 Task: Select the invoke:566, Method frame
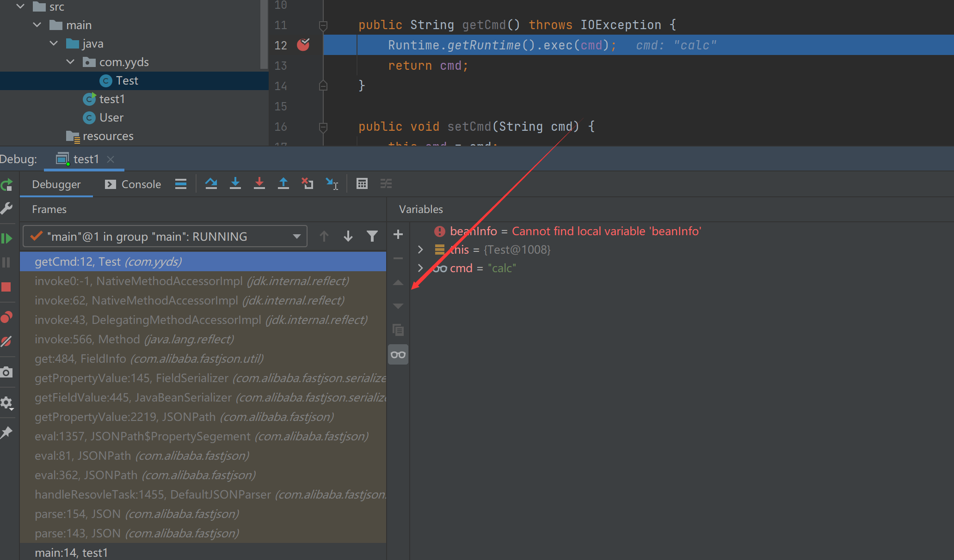[203, 339]
